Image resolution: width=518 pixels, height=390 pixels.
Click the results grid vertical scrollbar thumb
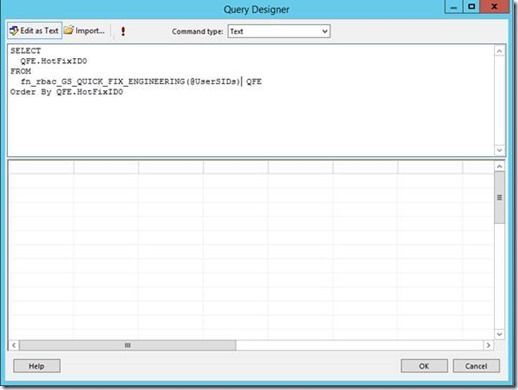[x=499, y=198]
